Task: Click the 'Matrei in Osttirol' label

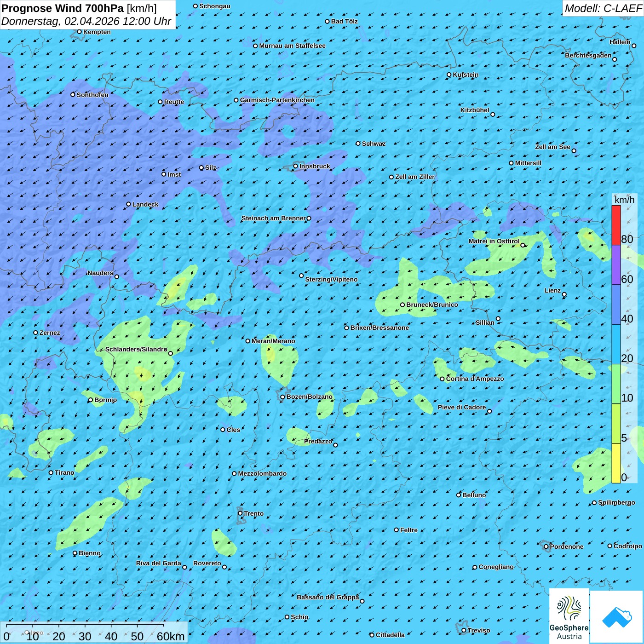Action: click(x=494, y=241)
